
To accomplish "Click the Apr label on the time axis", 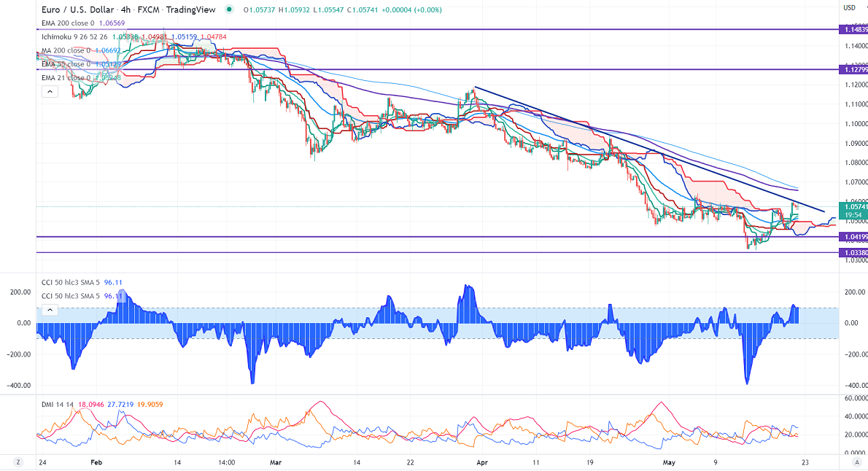I will tap(482, 462).
